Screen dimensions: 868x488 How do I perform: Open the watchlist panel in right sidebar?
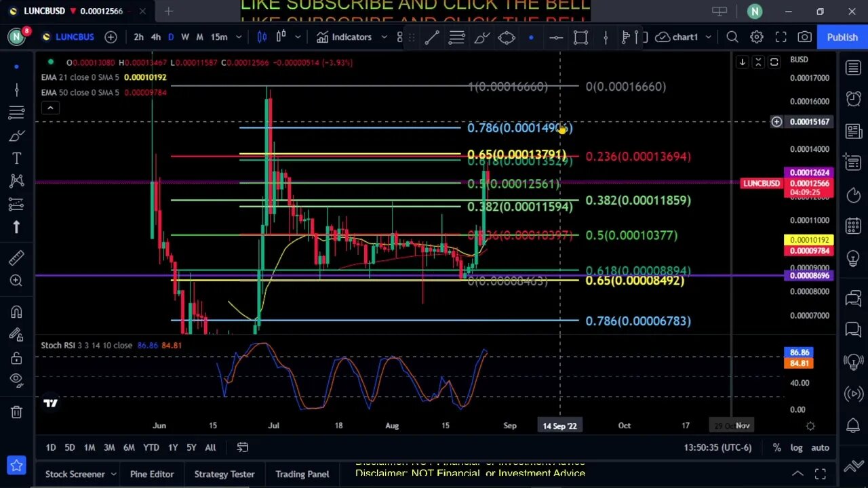(x=853, y=68)
